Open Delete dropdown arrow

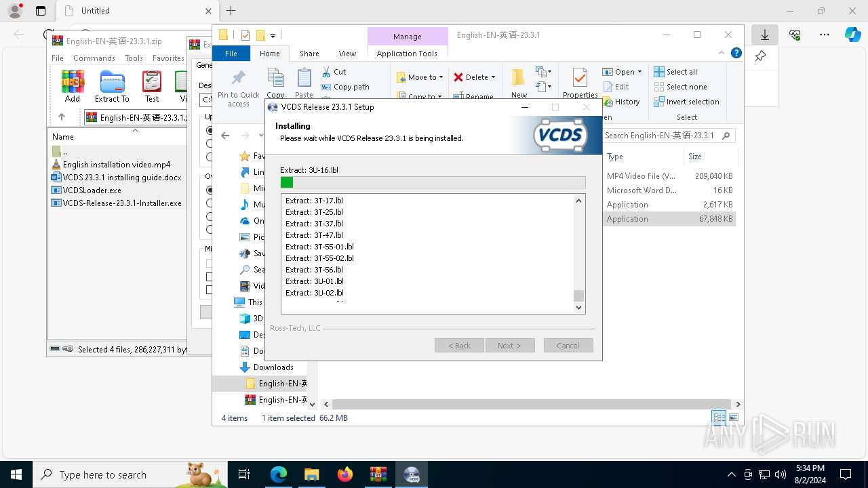493,77
